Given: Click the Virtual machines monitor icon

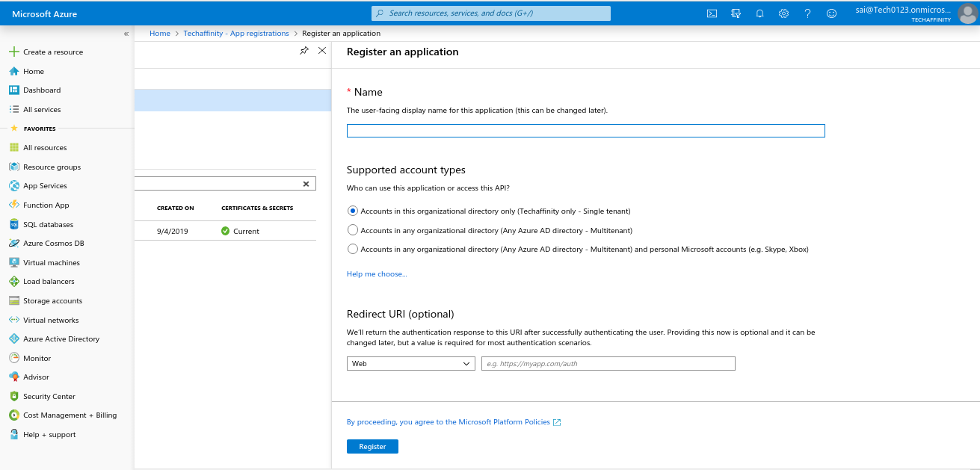Looking at the screenshot, I should click(x=13, y=262).
